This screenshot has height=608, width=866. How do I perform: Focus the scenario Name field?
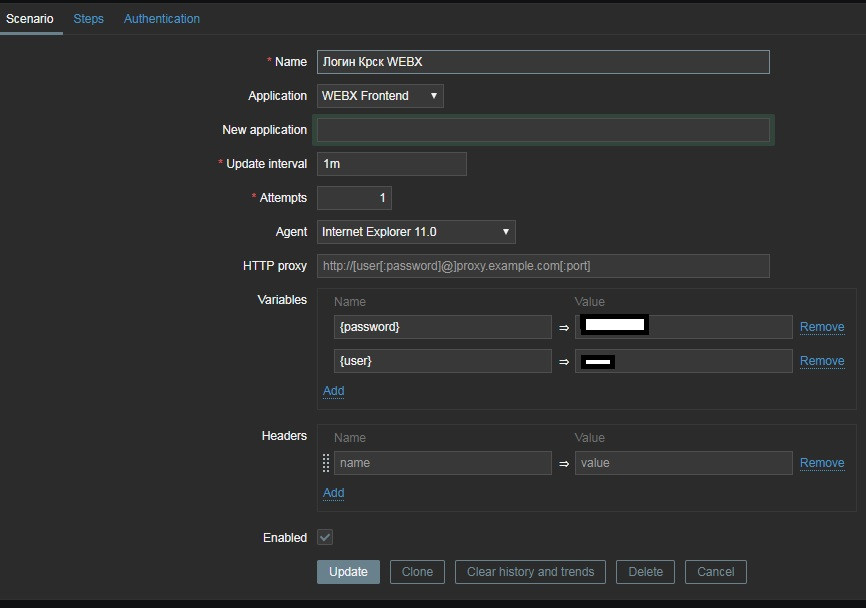coord(543,62)
